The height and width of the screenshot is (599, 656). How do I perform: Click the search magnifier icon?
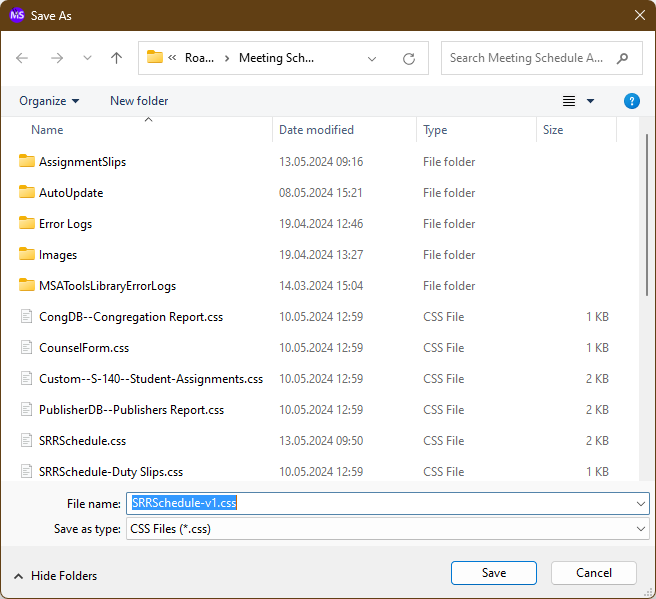click(623, 58)
